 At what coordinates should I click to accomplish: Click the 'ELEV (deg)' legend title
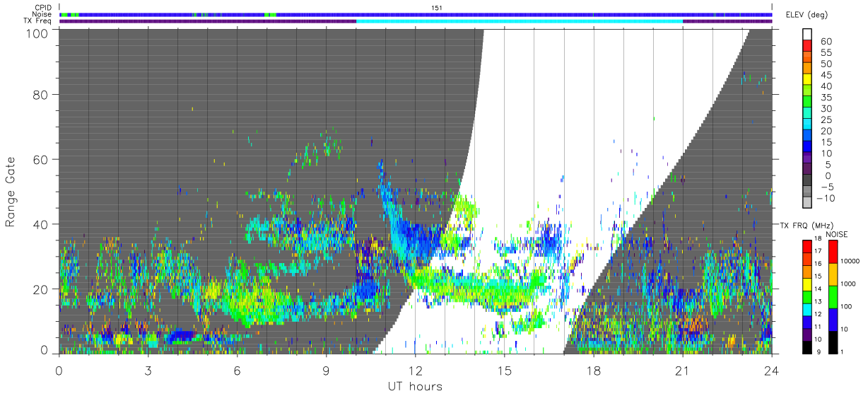807,14
